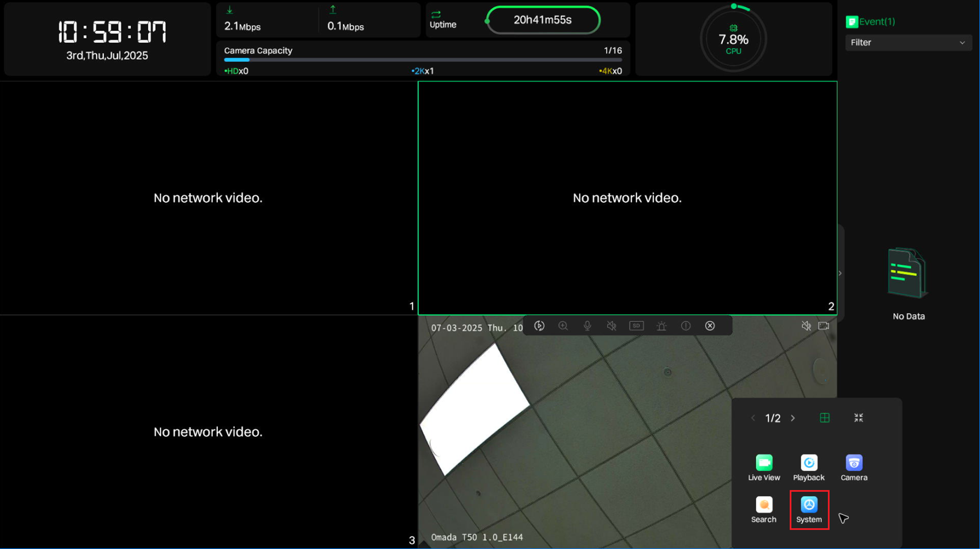Click the upload arrow icon
Viewport: 980px width, 549px height.
(x=333, y=9)
